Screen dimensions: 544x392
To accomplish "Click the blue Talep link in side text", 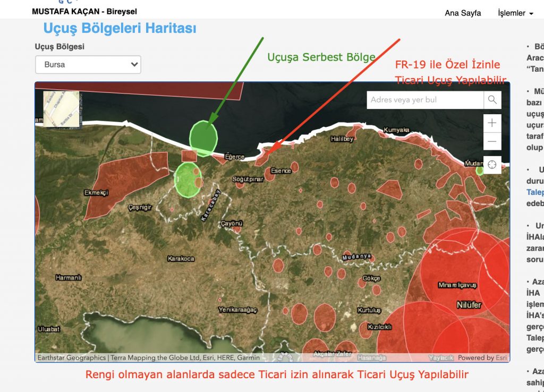I will coord(534,192).
